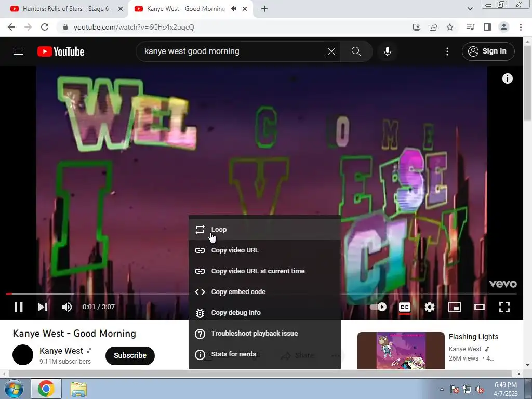Click the video info card icon
Screen dimensions: 532x399
point(507,79)
